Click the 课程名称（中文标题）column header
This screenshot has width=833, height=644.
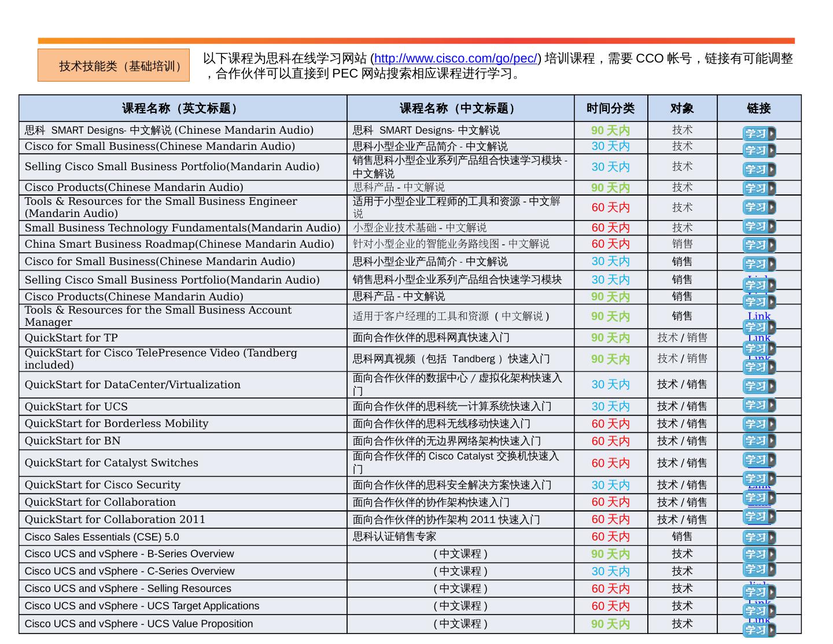coord(460,108)
